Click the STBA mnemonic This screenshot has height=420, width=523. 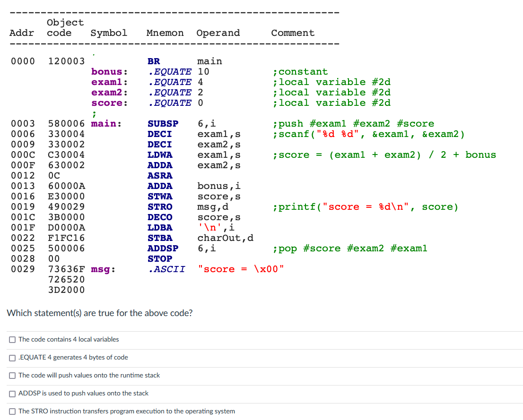(160, 238)
